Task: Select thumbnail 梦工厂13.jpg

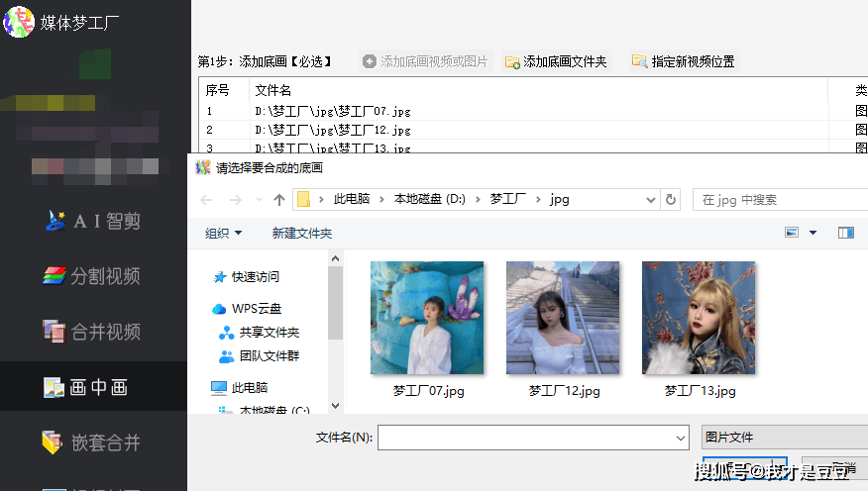Action: (699, 330)
